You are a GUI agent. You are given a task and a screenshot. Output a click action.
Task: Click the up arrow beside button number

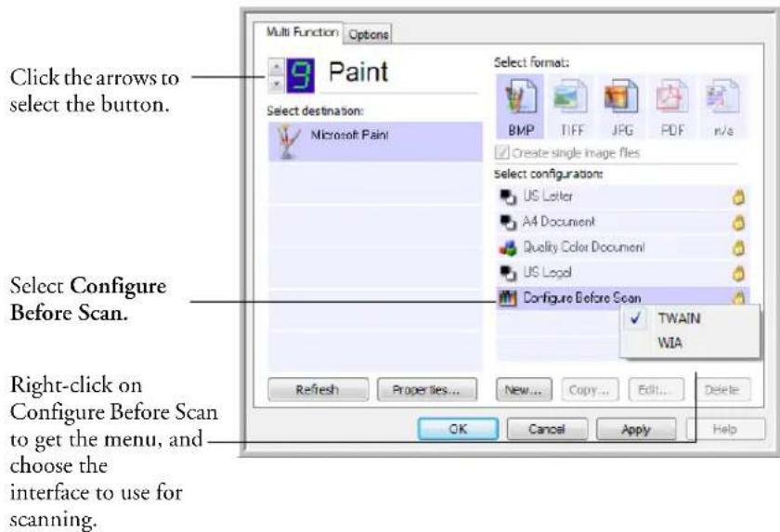277,67
